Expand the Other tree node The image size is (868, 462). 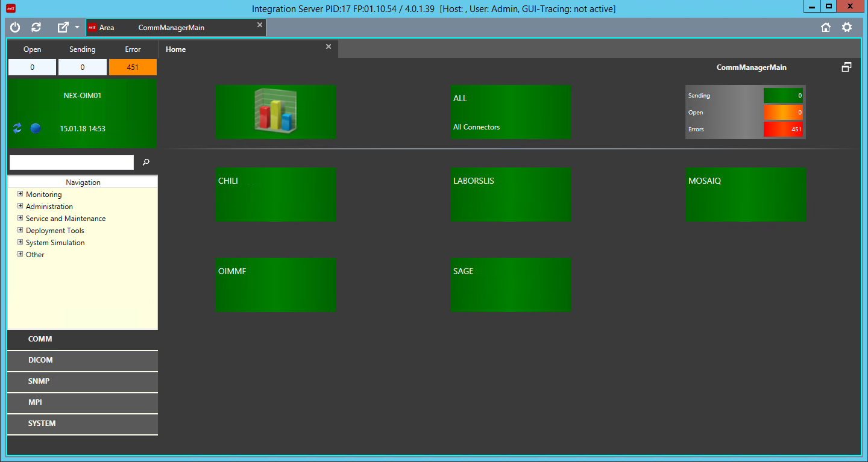[20, 254]
